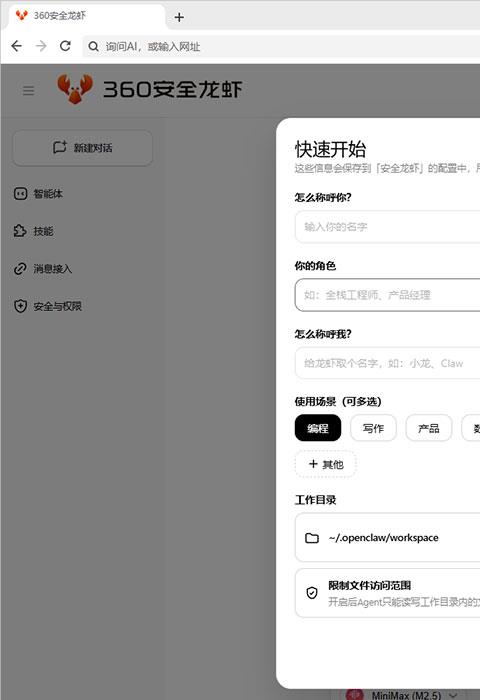Click the ~/.openclaw/workspace directory row
The height and width of the screenshot is (700, 480).
tap(387, 538)
